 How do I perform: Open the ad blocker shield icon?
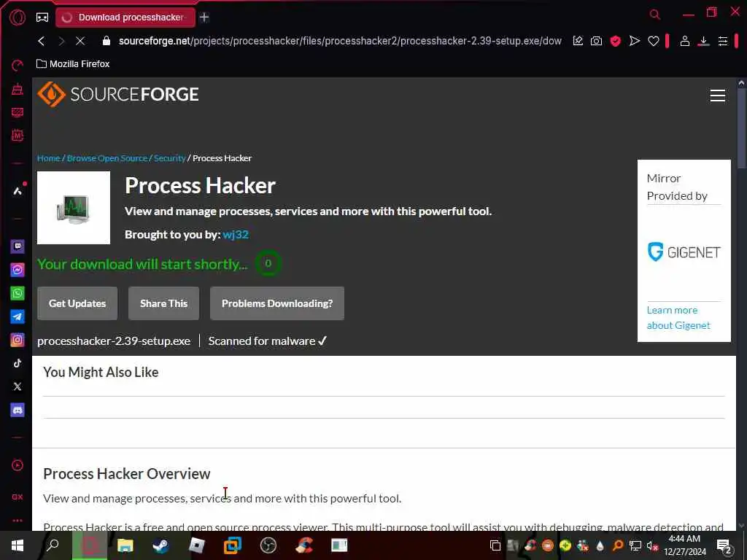(615, 41)
